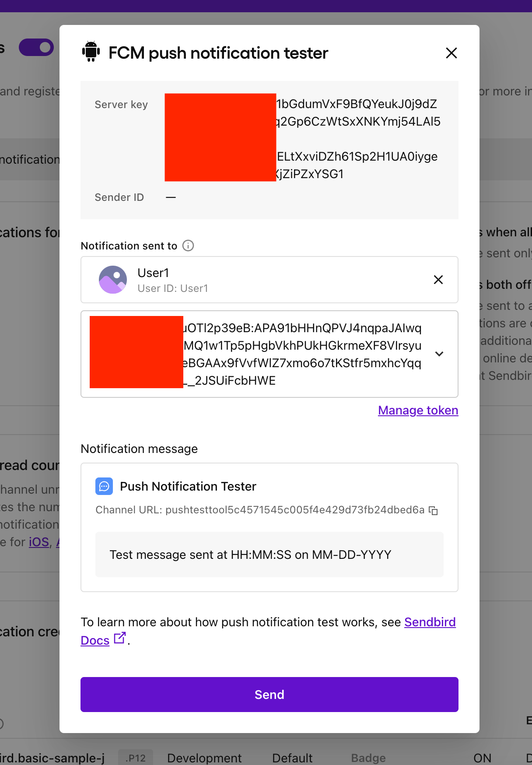Remove User1 from the notification recipients
The width and height of the screenshot is (532, 765).
pyautogui.click(x=438, y=280)
